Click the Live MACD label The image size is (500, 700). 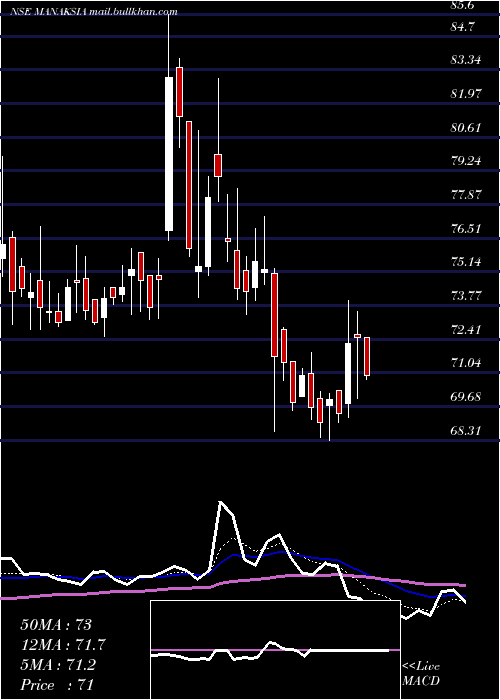[421, 674]
